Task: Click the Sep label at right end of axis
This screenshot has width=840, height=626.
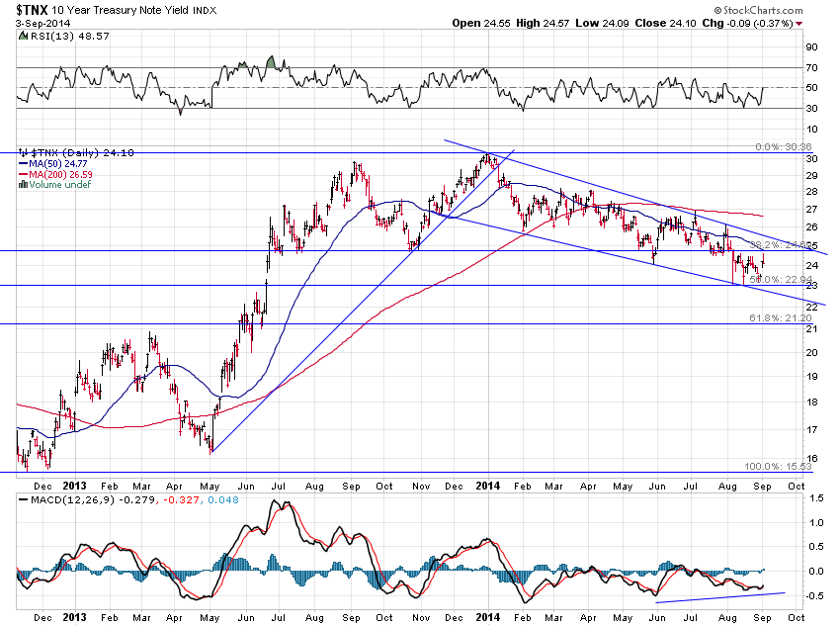Action: tap(764, 487)
